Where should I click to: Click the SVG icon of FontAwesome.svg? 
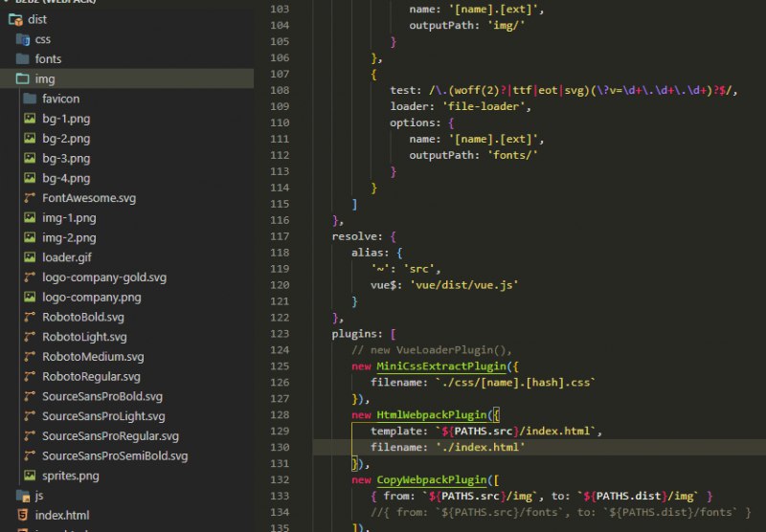[30, 198]
